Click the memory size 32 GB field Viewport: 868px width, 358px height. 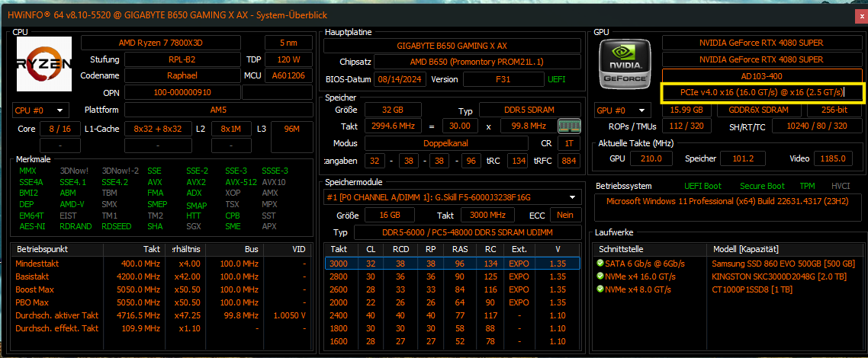[x=393, y=110]
